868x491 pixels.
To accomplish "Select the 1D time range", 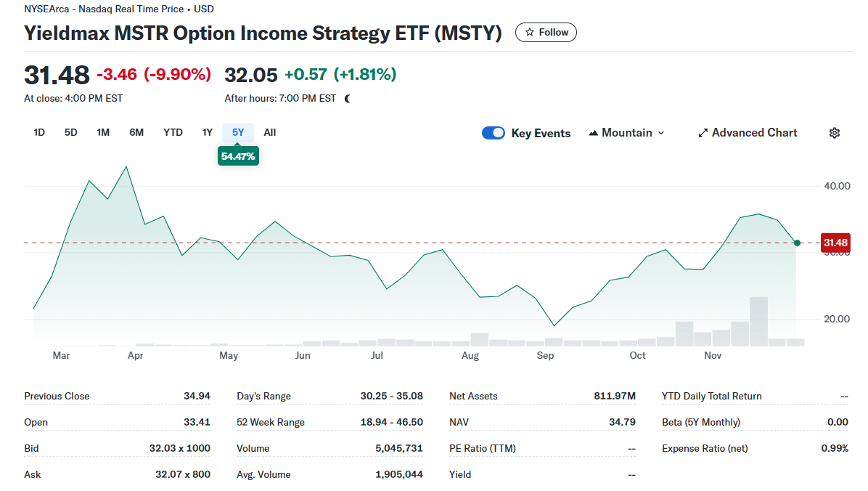I will click(x=38, y=132).
